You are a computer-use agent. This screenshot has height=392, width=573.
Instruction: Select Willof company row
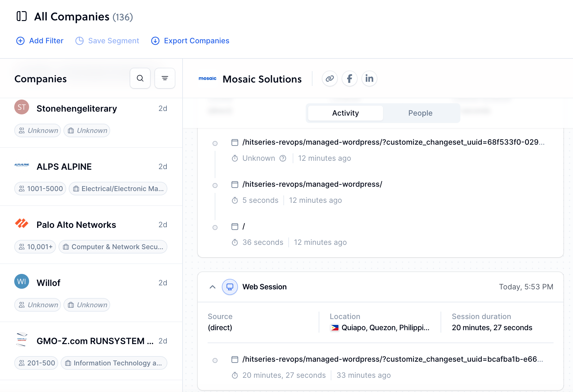[91, 293]
